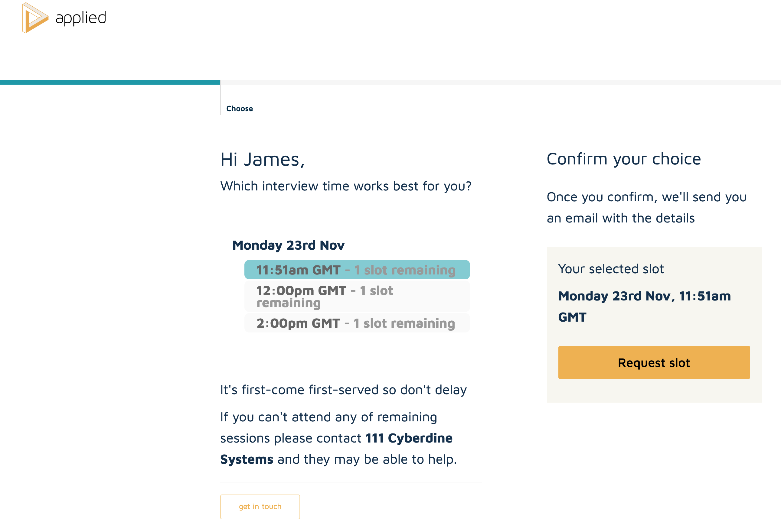The image size is (781, 532).
Task: Open the get in touch link
Action: click(x=260, y=507)
